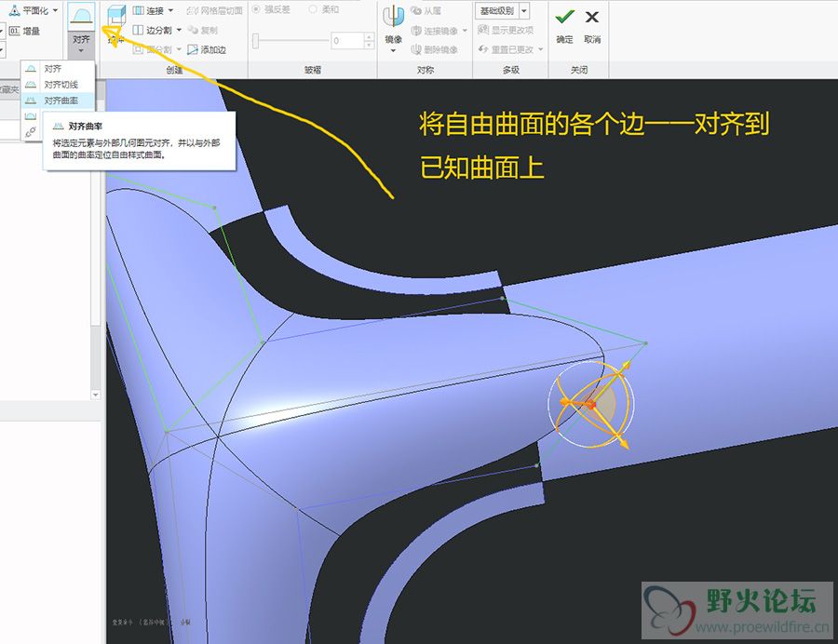Click the 皱褶 crease slider handle
Viewport: 838px width, 644px height.
tap(256, 41)
